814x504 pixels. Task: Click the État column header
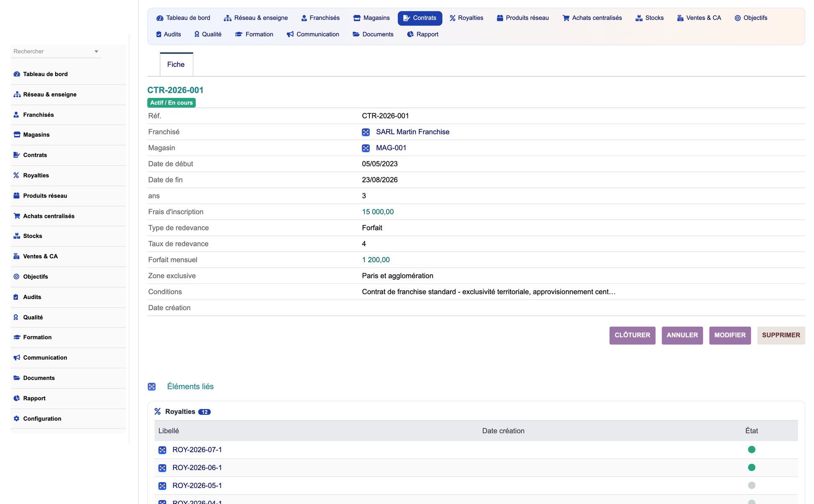click(751, 431)
